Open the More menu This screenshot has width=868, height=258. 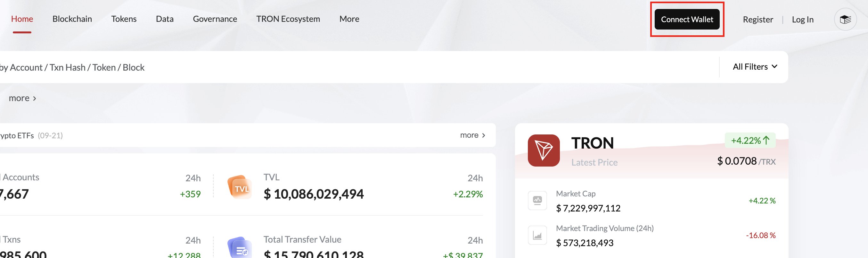coord(349,19)
